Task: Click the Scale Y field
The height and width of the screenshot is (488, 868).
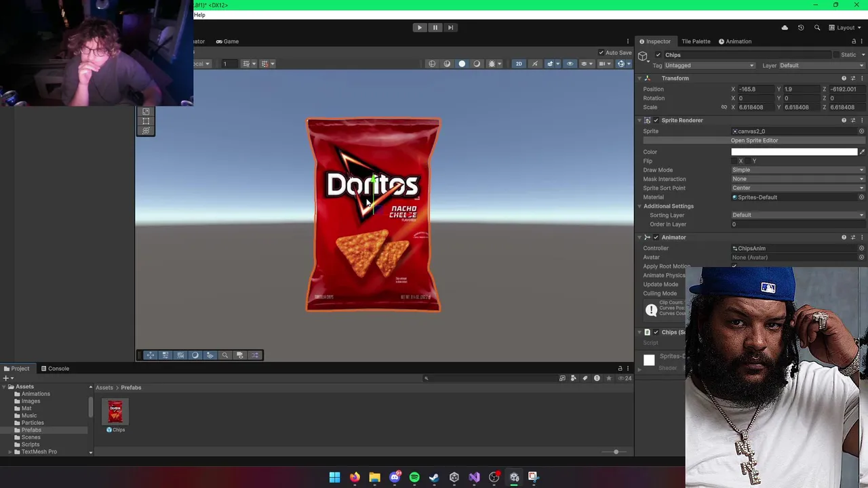Action: pos(802,107)
